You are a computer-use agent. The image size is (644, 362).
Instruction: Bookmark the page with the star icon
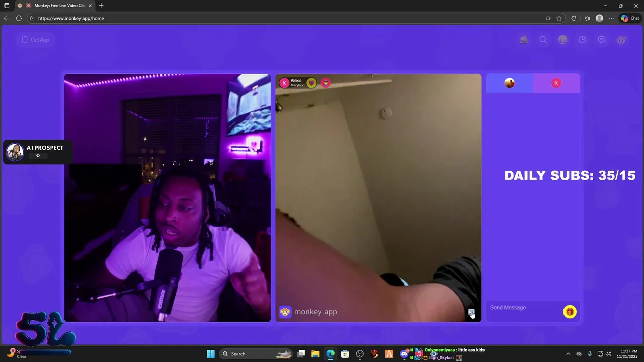pos(559,18)
